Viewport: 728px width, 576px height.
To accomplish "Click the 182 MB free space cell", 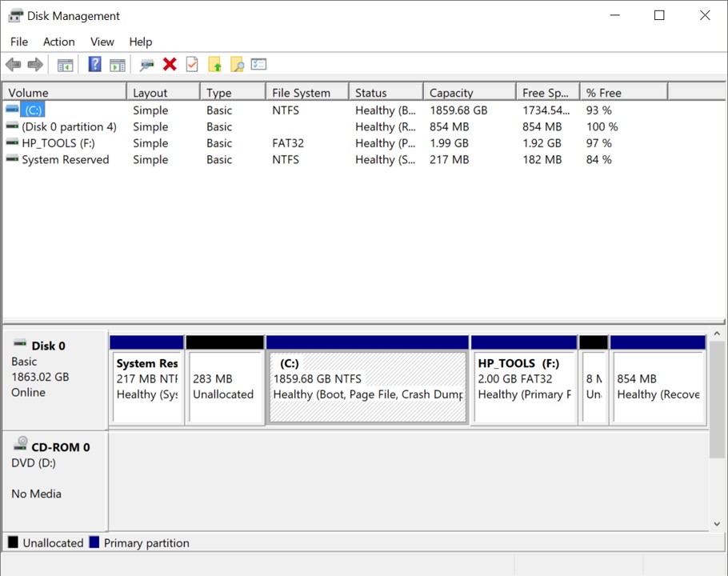I will 542,160.
